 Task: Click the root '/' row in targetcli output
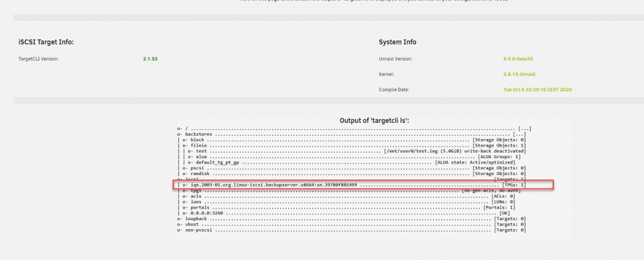pyautogui.click(x=354, y=129)
